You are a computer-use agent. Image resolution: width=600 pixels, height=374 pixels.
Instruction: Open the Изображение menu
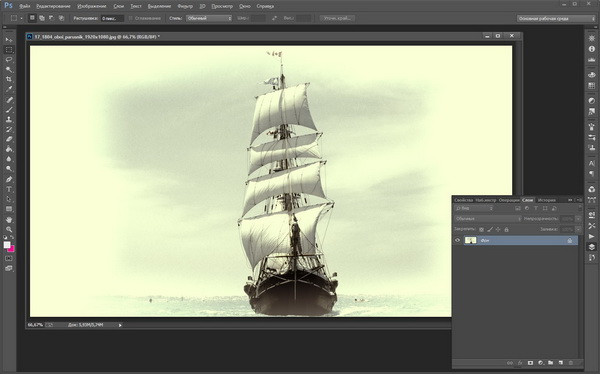pyautogui.click(x=92, y=6)
